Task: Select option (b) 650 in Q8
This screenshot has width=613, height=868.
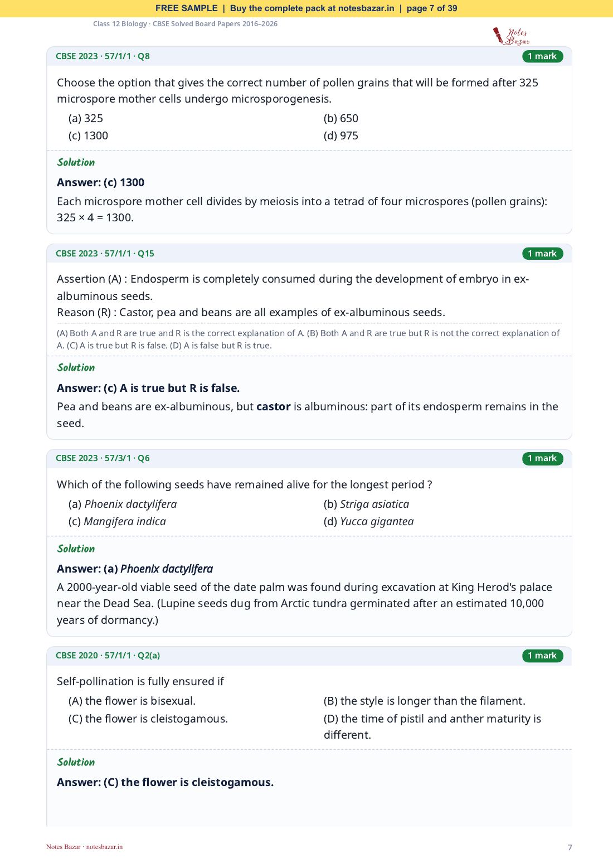Action: point(341,118)
